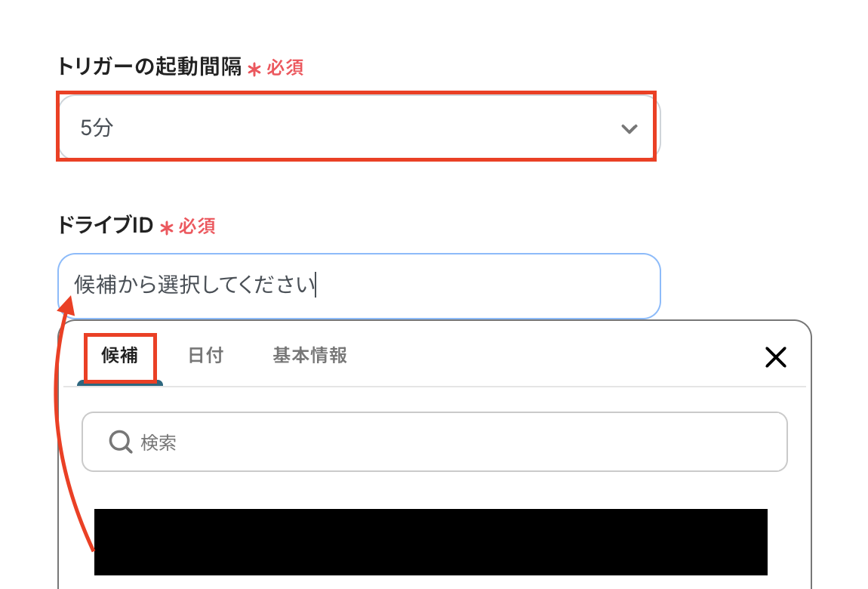
Task: Click red asterisk next to トリガーの起動間隔
Action: coord(254,69)
